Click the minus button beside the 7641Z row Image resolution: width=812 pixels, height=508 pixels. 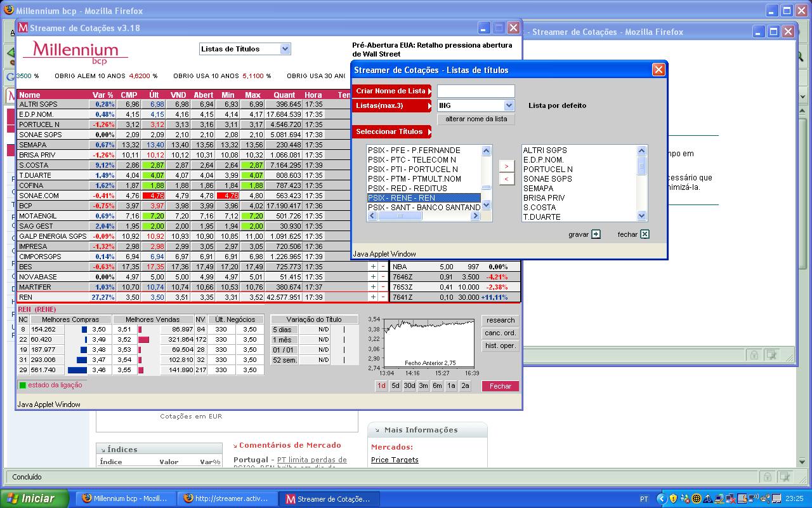pos(383,297)
